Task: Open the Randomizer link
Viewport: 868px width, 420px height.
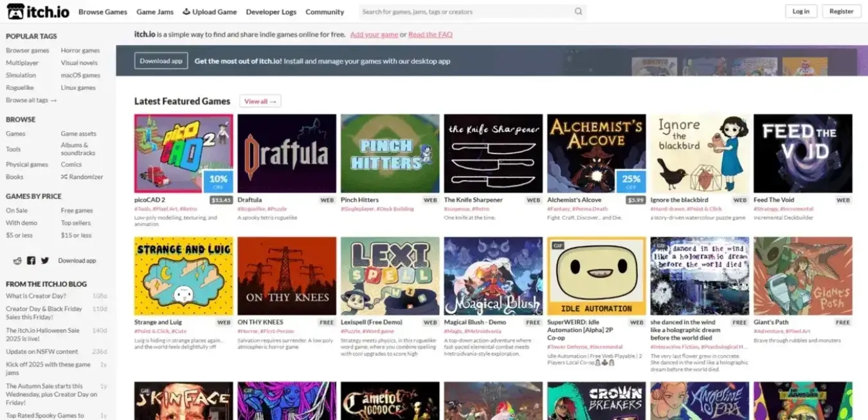Action: [82, 177]
